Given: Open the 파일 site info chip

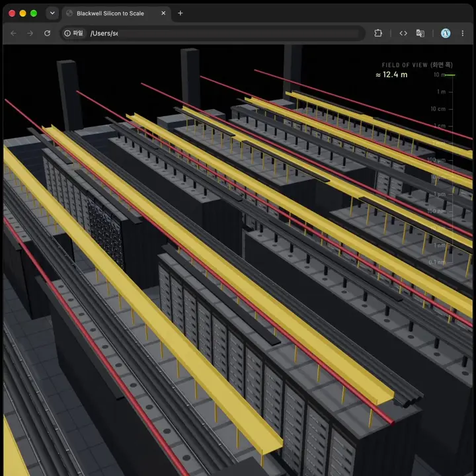Looking at the screenshot, I should click(74, 33).
